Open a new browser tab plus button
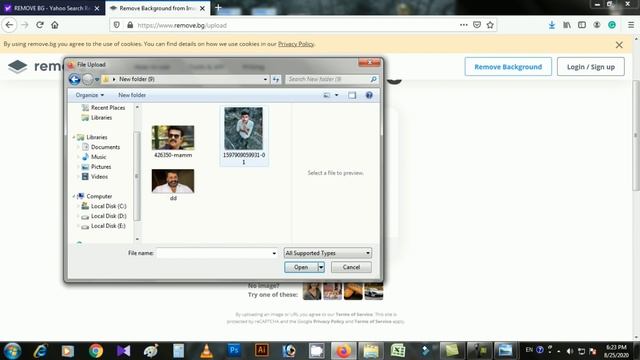640x360 pixels. coord(218,8)
